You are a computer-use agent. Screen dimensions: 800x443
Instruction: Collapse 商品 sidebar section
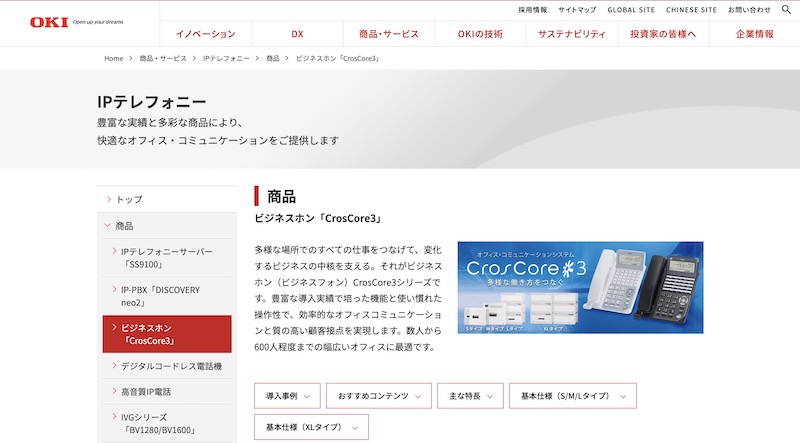167,226
